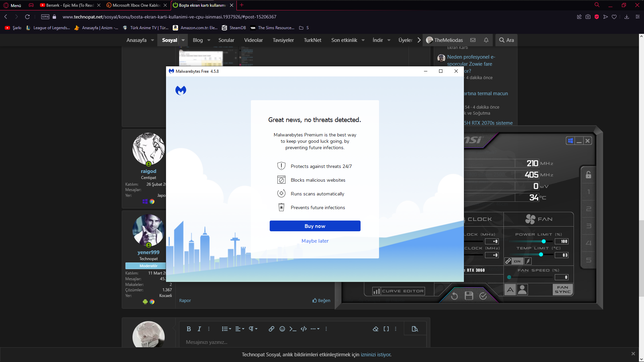Select Afterburner profile slot 5
This screenshot has width=644, height=362.
tap(588, 260)
